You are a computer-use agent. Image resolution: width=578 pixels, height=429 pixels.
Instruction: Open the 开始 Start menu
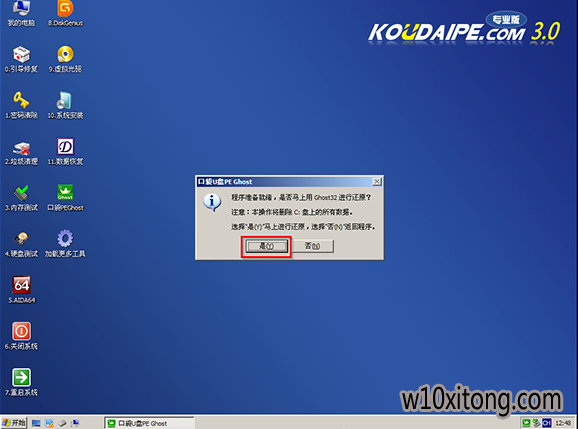pos(14,423)
